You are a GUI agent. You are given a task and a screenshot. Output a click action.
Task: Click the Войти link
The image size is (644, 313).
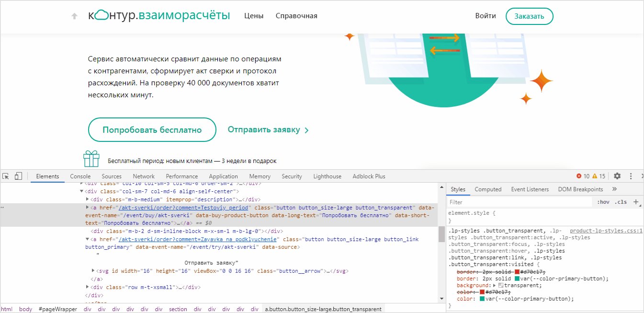pos(486,16)
